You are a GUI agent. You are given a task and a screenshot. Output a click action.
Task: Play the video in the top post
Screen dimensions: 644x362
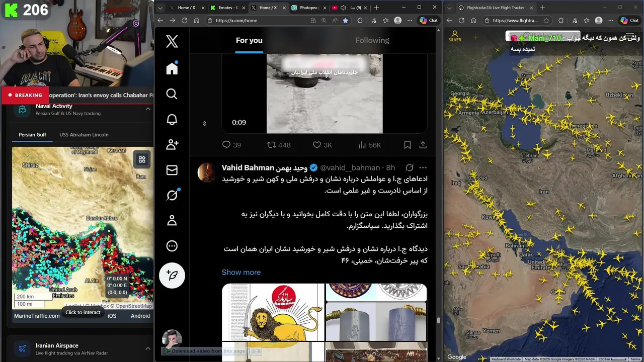tap(325, 94)
